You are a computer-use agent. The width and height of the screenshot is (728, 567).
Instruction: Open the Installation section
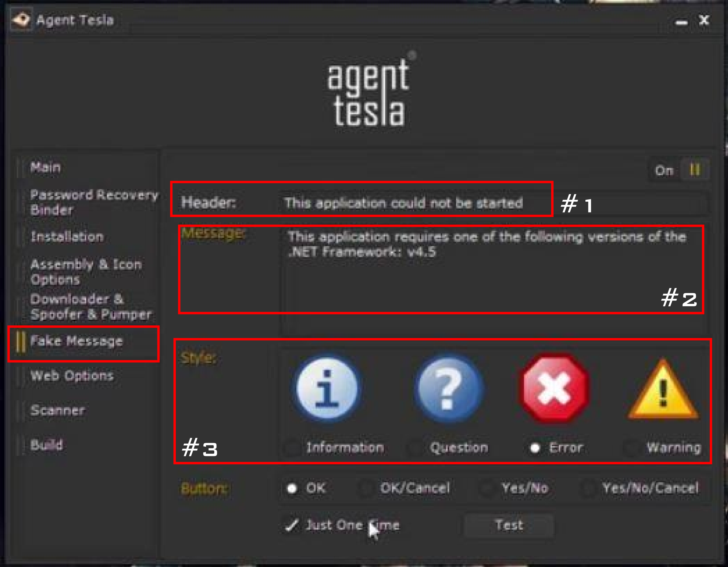click(x=67, y=237)
